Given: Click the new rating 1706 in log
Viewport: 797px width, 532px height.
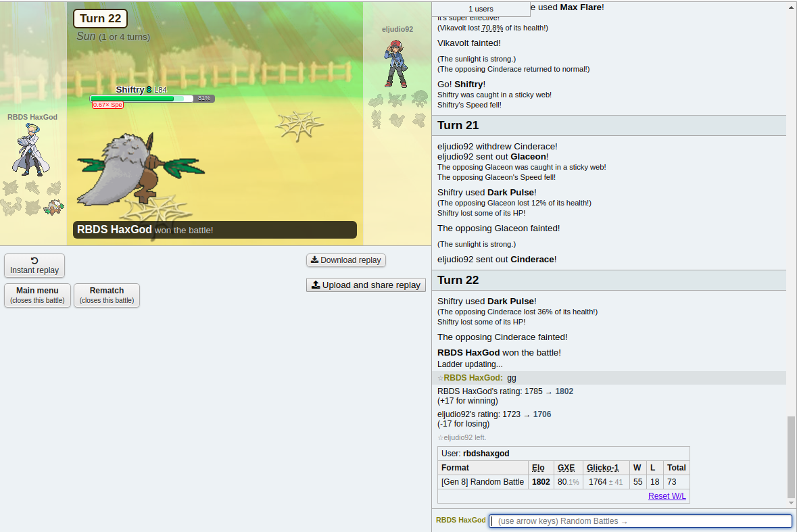Looking at the screenshot, I should 542,414.
